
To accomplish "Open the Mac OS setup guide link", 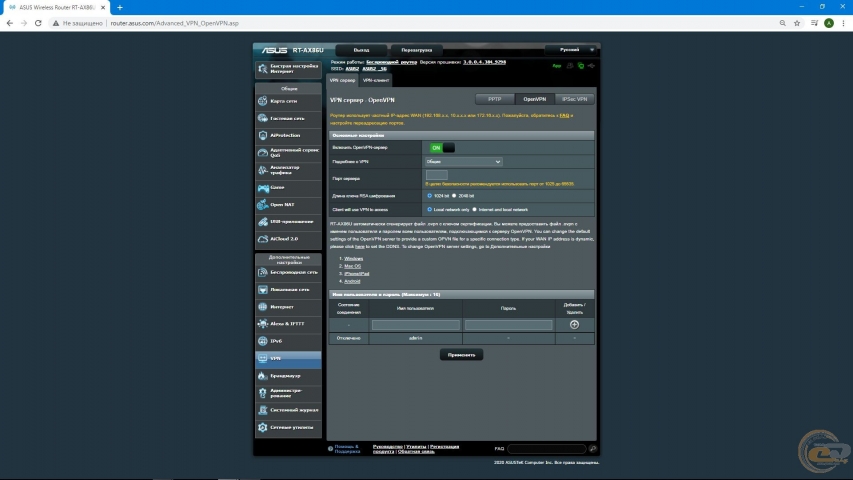I will tap(353, 266).
